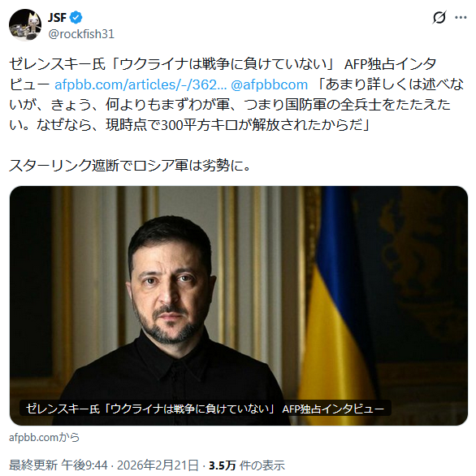Open the three-dot more options menu

[461, 18]
